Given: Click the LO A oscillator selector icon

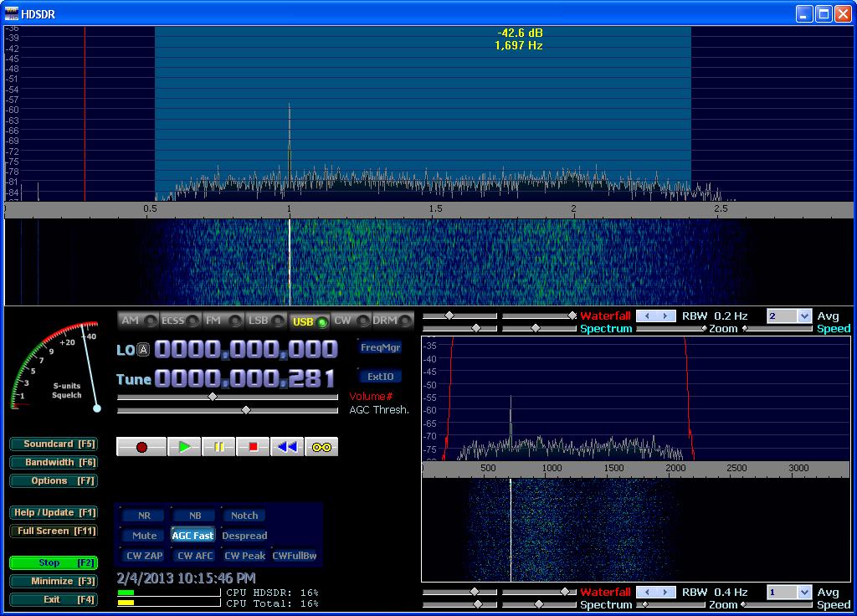Looking at the screenshot, I should [142, 350].
